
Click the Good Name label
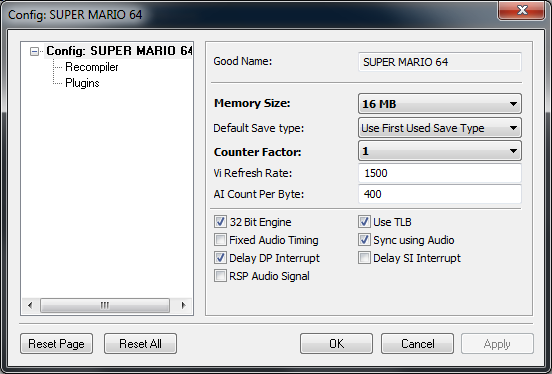(243, 61)
